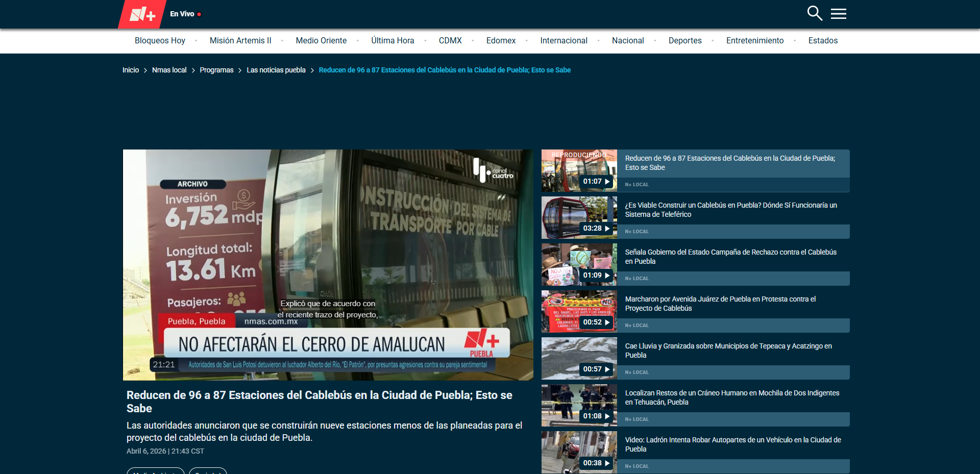Click the current article breadcrumb about Cablebús estaciones
Screen dimensions: 980x474
pyautogui.click(x=445, y=70)
